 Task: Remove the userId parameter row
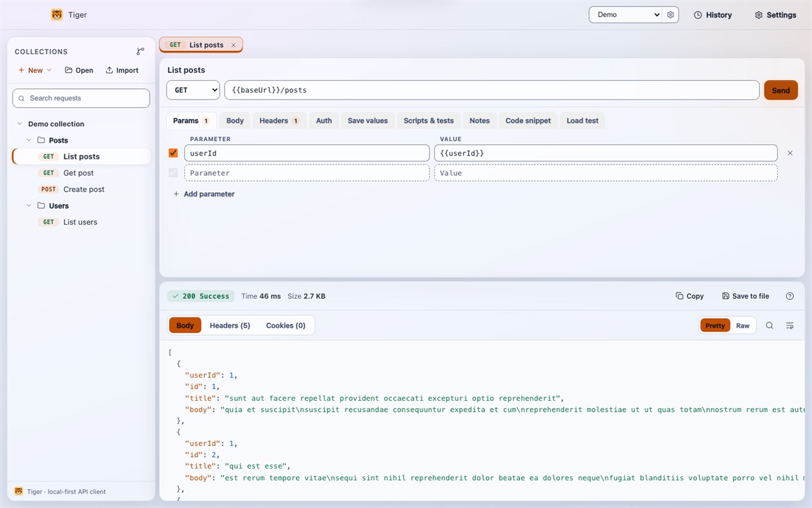click(790, 153)
